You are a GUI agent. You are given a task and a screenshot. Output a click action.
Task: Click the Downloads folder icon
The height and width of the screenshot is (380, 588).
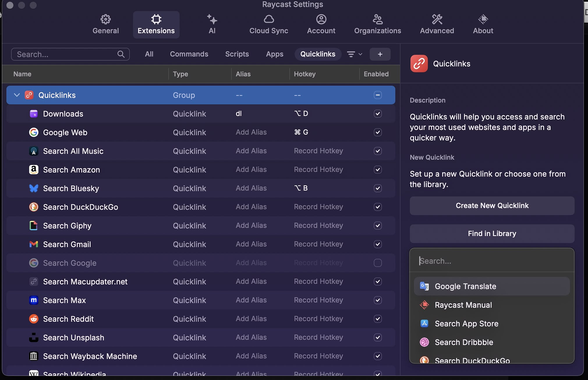[34, 114]
